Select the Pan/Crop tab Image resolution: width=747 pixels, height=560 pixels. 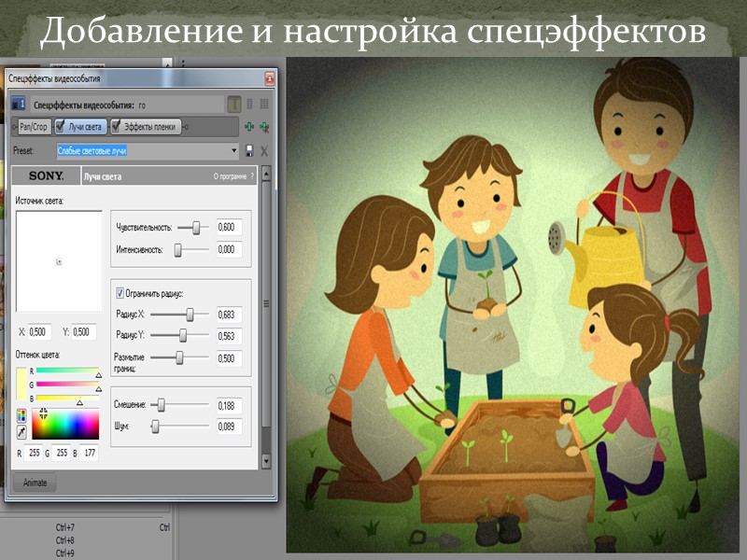pyautogui.click(x=34, y=127)
